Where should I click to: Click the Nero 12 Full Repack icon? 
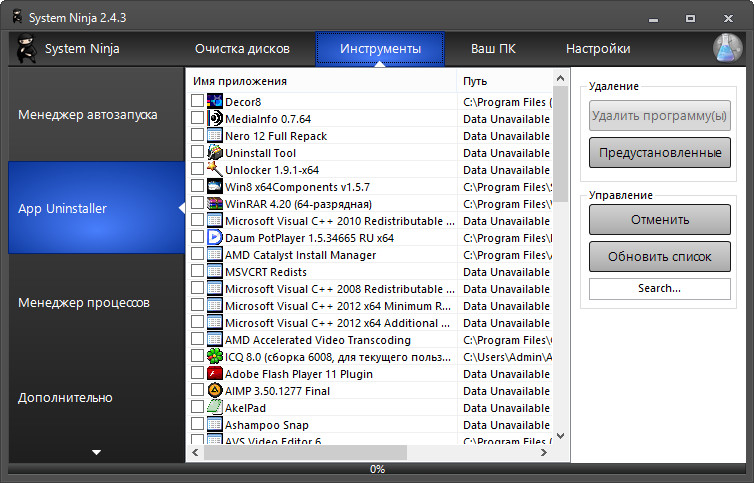coord(214,136)
